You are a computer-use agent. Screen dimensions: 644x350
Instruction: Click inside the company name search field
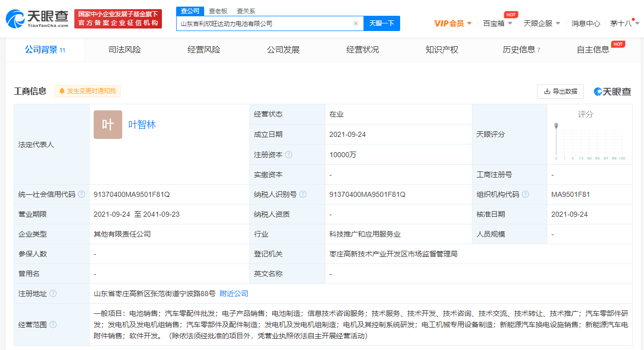(265, 23)
